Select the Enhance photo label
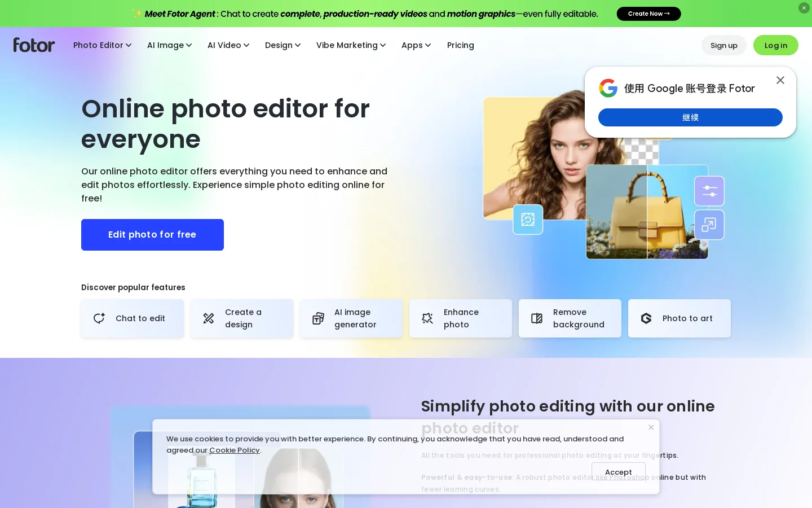 pos(461,318)
